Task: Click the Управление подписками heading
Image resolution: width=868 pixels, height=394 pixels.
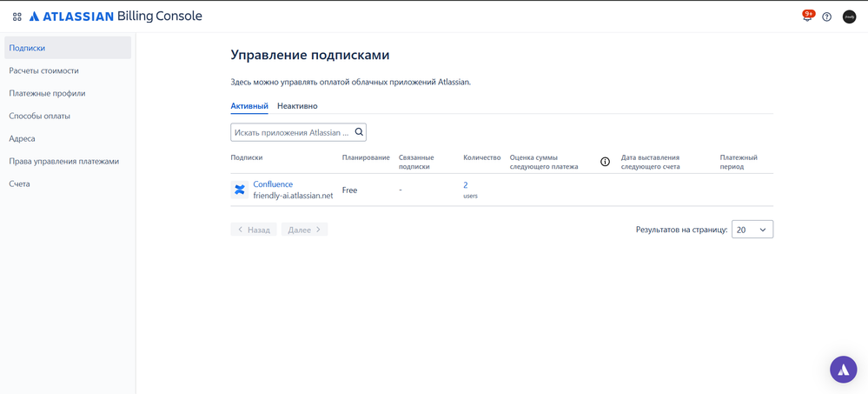Action: (x=310, y=55)
